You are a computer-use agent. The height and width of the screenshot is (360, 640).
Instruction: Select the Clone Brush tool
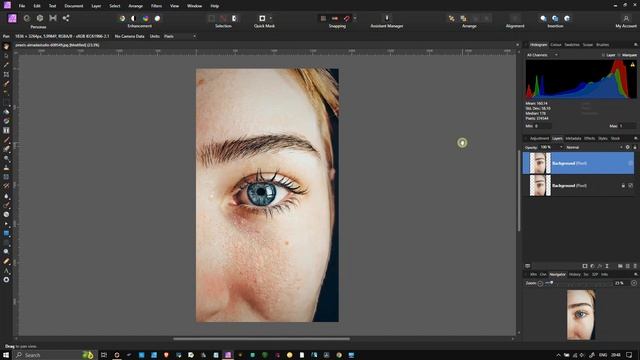pyautogui.click(x=6, y=168)
